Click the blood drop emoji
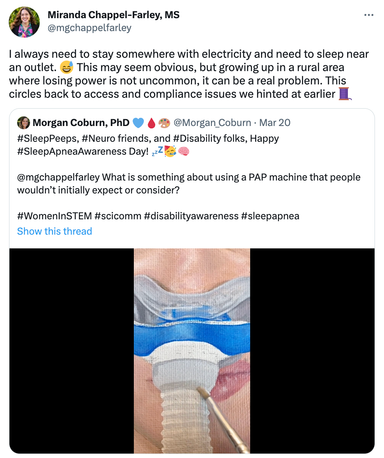384x458 pixels. click(x=151, y=123)
